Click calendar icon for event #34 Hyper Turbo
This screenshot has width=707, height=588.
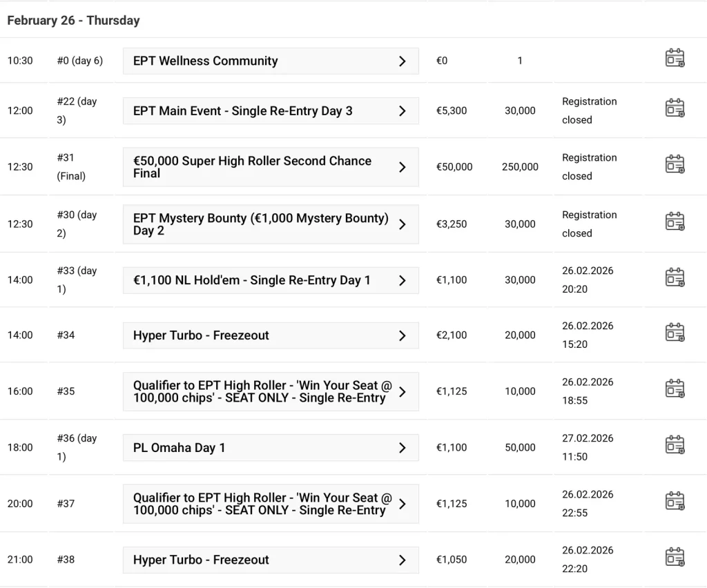click(x=675, y=333)
